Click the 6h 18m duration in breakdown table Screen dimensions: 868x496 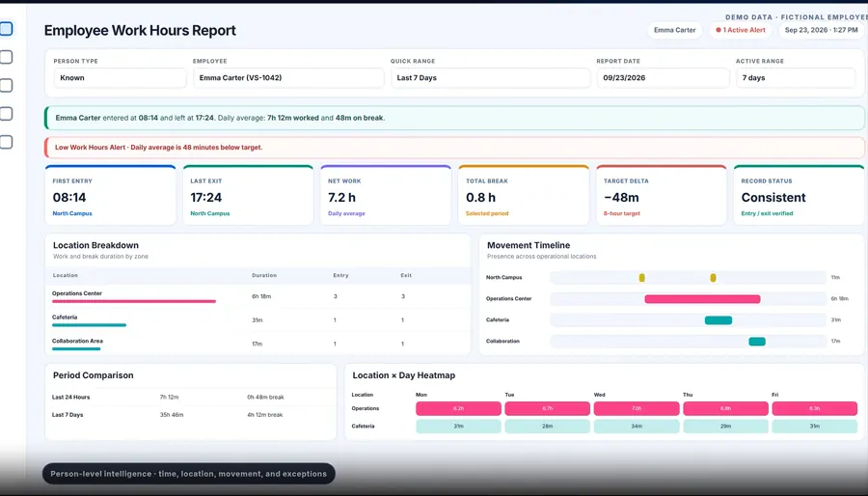pos(261,296)
